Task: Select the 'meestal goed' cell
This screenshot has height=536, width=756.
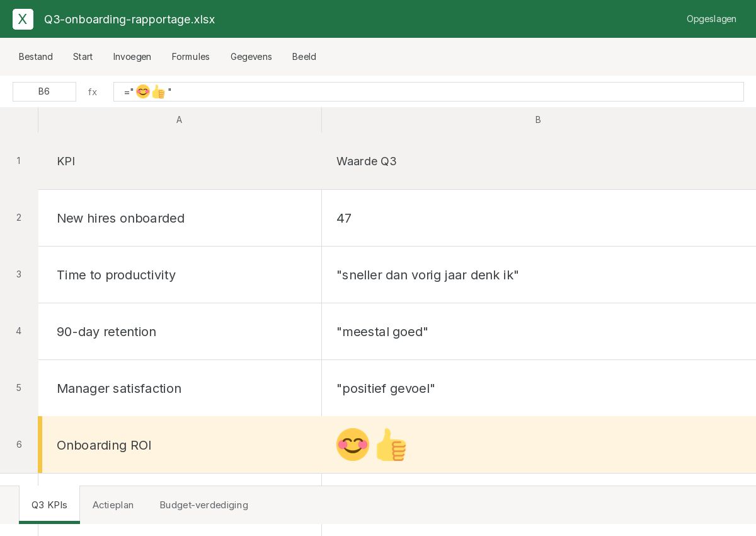Action: tap(539, 331)
